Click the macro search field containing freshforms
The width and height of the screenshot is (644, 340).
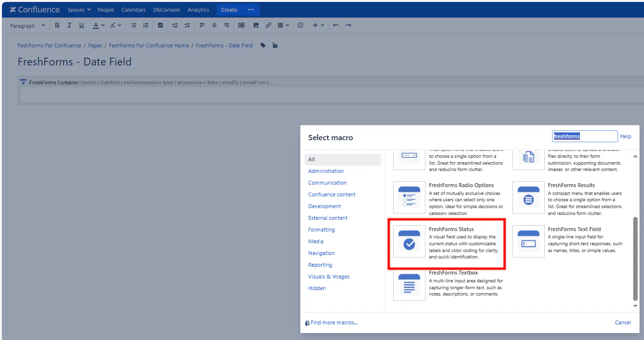(584, 136)
